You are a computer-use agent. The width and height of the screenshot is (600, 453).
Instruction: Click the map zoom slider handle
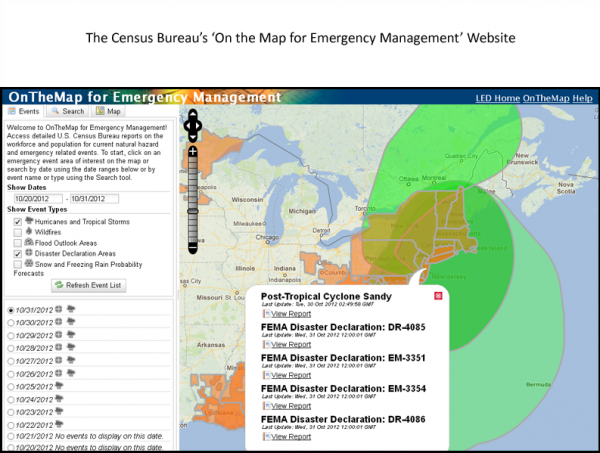[x=192, y=211]
